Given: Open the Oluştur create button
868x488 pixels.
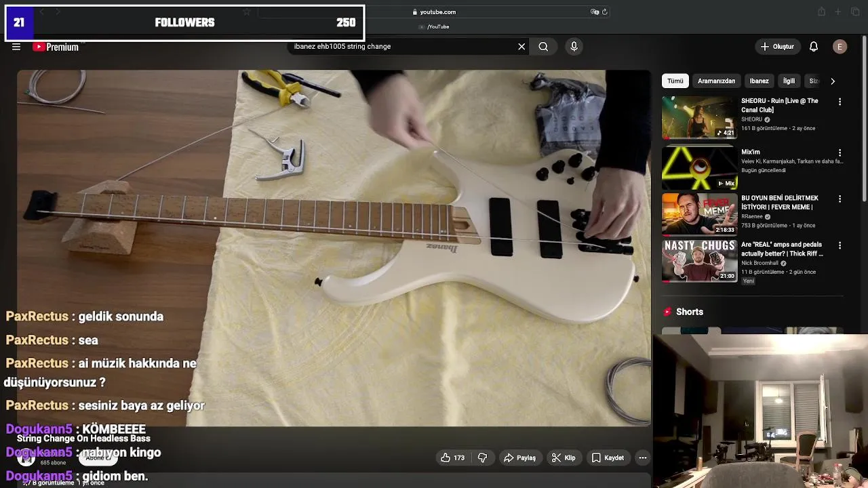Looking at the screenshot, I should (x=777, y=47).
